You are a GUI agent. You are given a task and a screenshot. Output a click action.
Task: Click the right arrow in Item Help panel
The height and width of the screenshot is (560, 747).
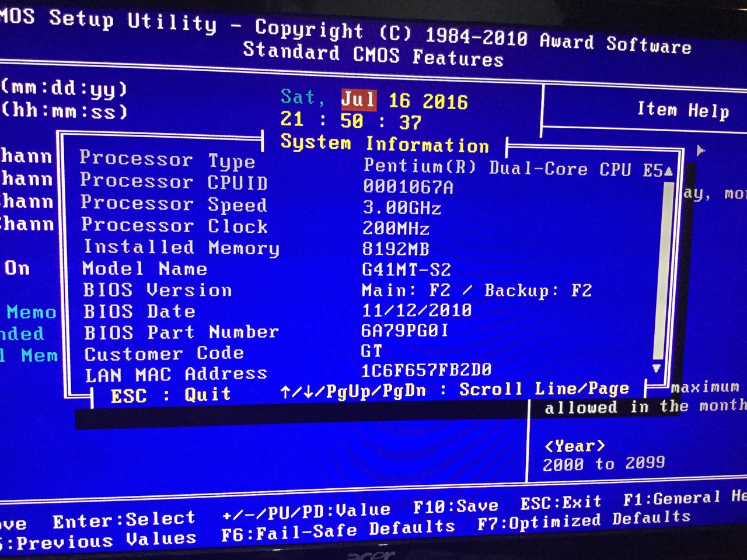coord(701,150)
